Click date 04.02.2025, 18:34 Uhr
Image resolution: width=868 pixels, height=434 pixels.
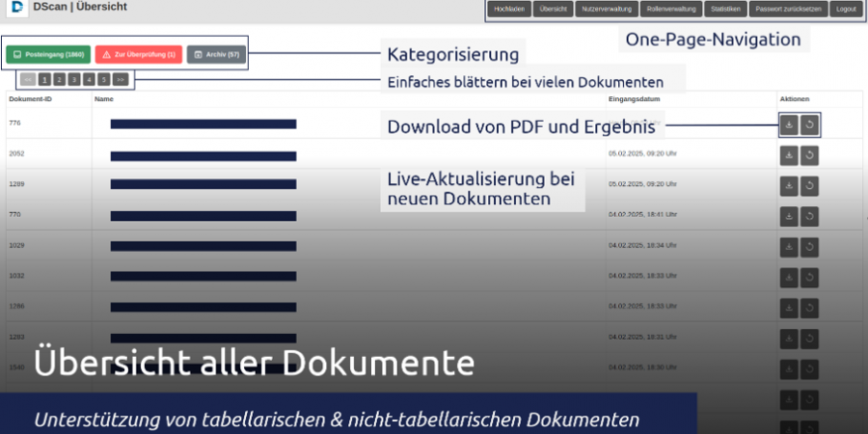pos(642,245)
